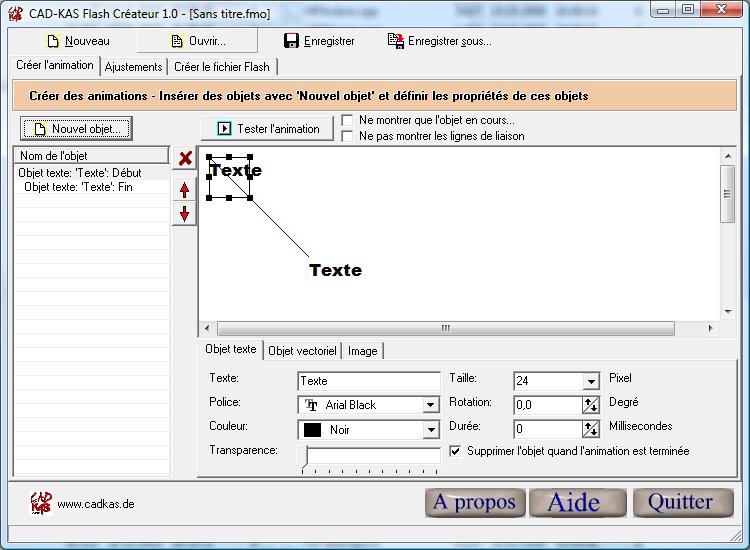Open a file using the Ouvrir button
Screen dimensions: 750x550
(x=197, y=41)
